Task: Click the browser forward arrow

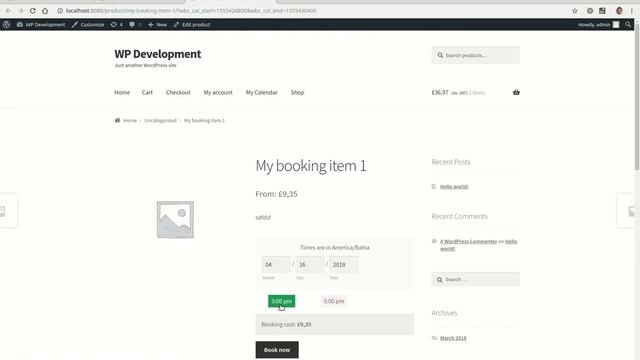Action: [x=20, y=11]
